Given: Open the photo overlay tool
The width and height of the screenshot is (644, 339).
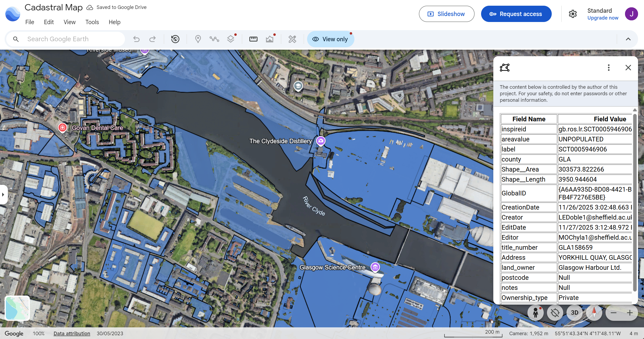Looking at the screenshot, I should point(269,39).
